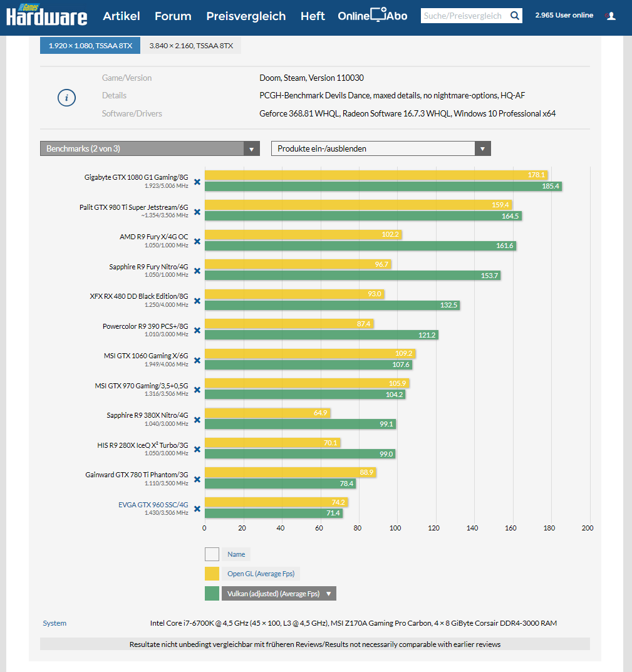Click the EVGA GTX 960 Vulkan 71.4 bar
This screenshot has height=672, width=632.
274,513
